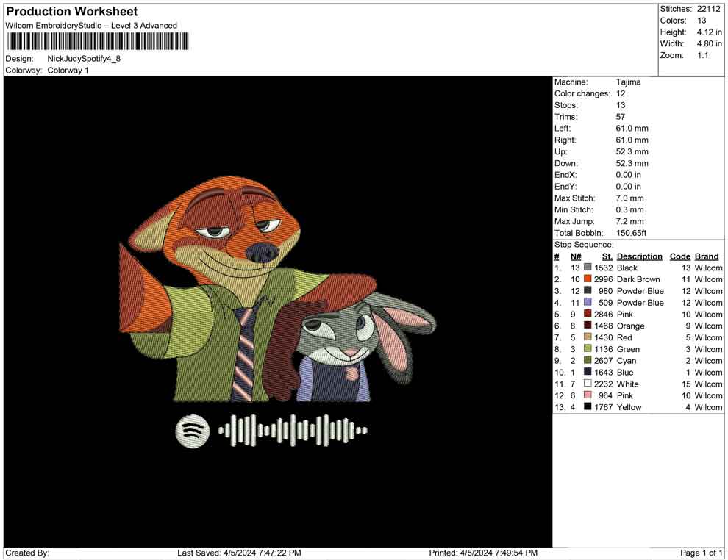Click the Code column header

pyautogui.click(x=679, y=256)
